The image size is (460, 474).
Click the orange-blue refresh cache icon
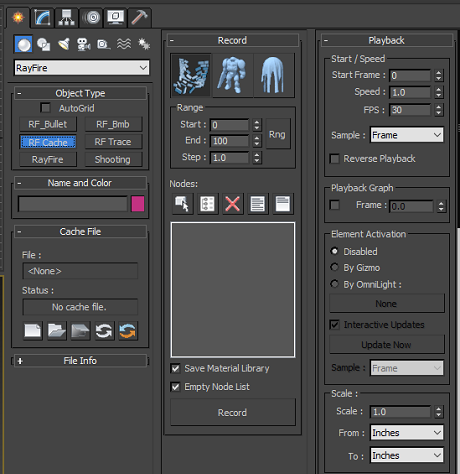(x=128, y=331)
